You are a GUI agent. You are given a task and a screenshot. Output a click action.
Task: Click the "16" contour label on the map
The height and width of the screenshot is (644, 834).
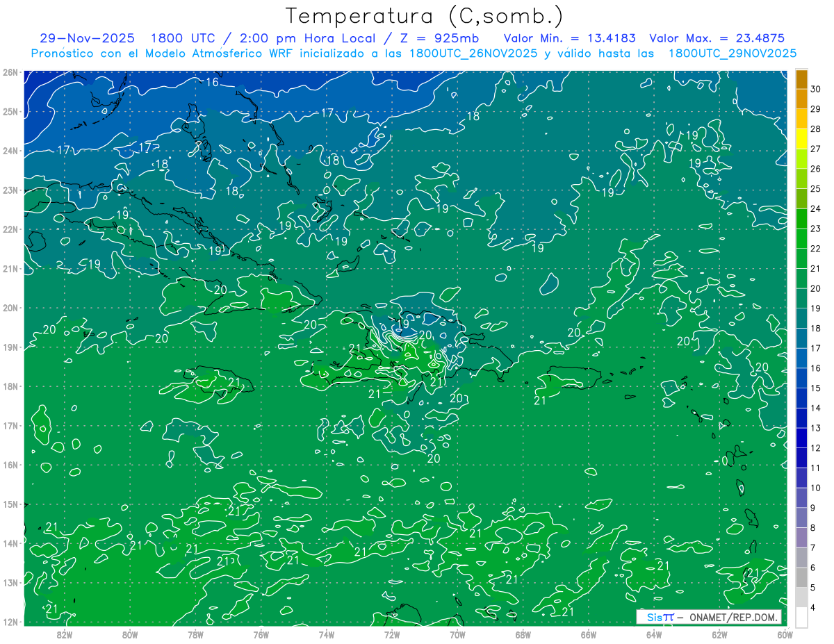pyautogui.click(x=212, y=82)
